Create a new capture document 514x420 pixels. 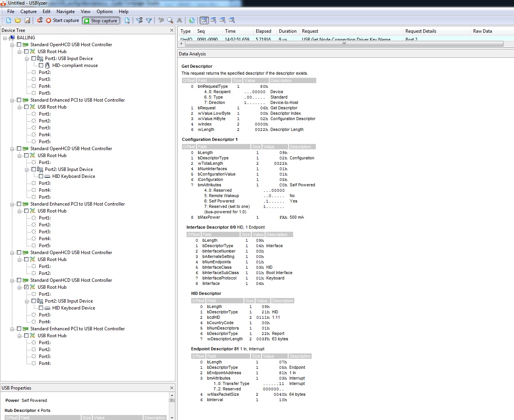tap(8, 20)
